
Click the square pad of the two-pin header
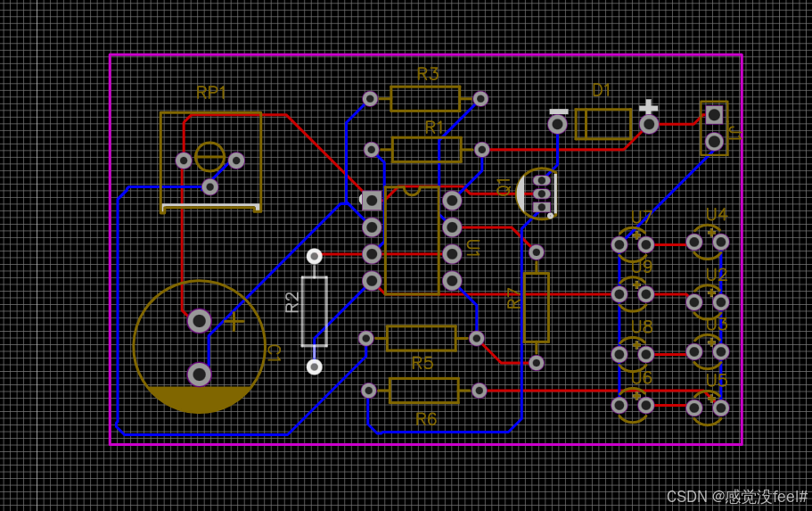pos(714,115)
